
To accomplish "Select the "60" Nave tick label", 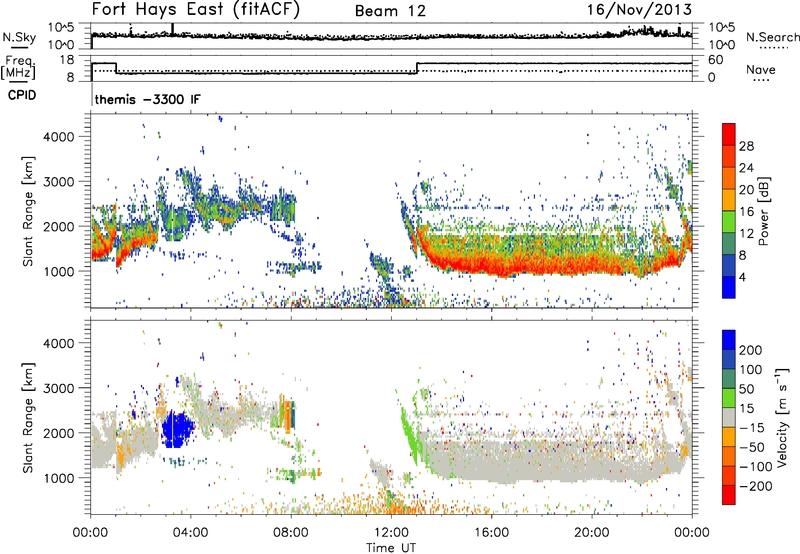I will (715, 60).
